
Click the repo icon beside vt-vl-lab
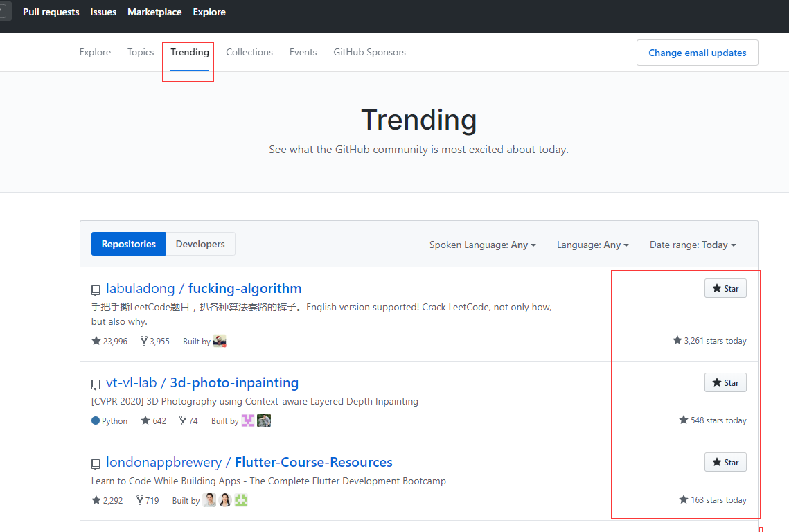pos(96,384)
